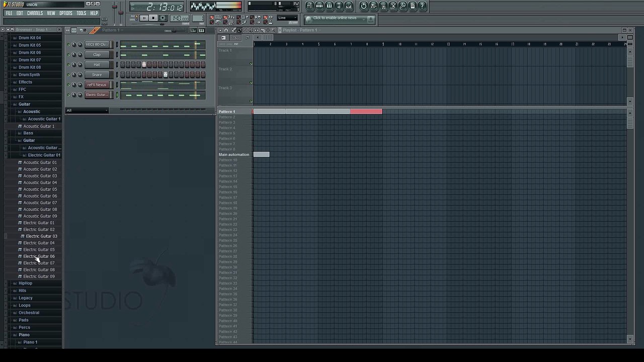The width and height of the screenshot is (644, 362).
Task: Click the microphone/audio editor toolbar icon
Action: (x=403, y=6)
